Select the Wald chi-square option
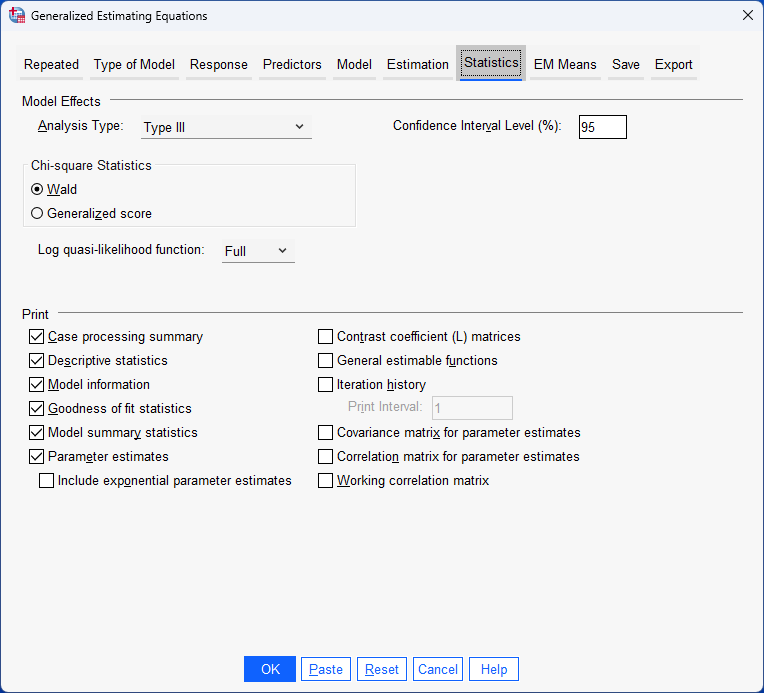Viewport: 764px width, 693px height. click(38, 189)
